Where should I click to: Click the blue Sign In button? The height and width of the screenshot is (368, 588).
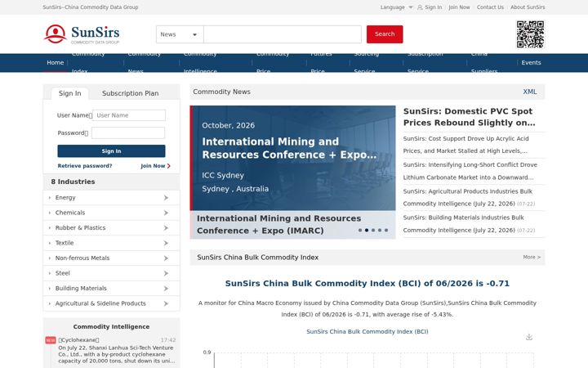point(111,151)
